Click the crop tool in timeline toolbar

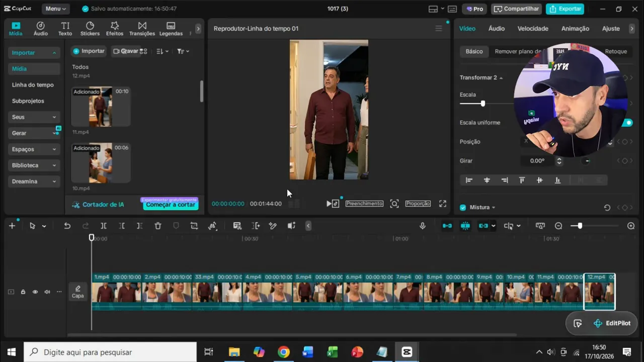pos(194,226)
